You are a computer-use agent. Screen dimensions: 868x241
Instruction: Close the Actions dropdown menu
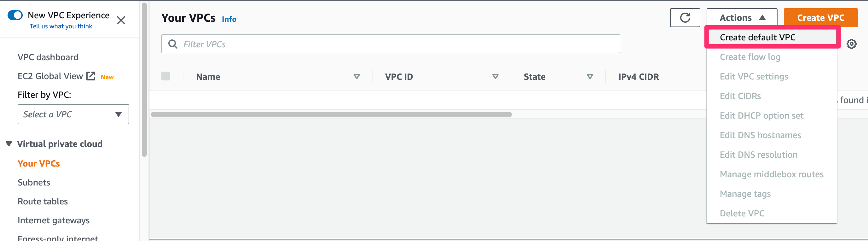click(x=741, y=18)
